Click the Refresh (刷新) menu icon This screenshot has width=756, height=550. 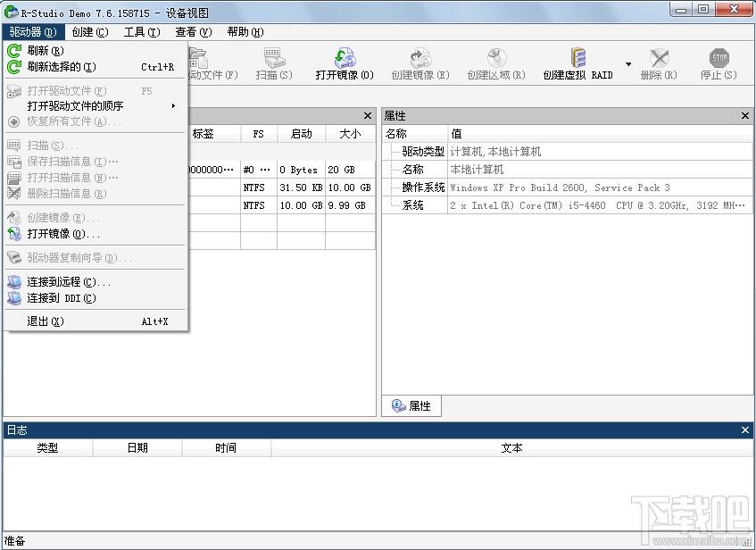(x=14, y=50)
